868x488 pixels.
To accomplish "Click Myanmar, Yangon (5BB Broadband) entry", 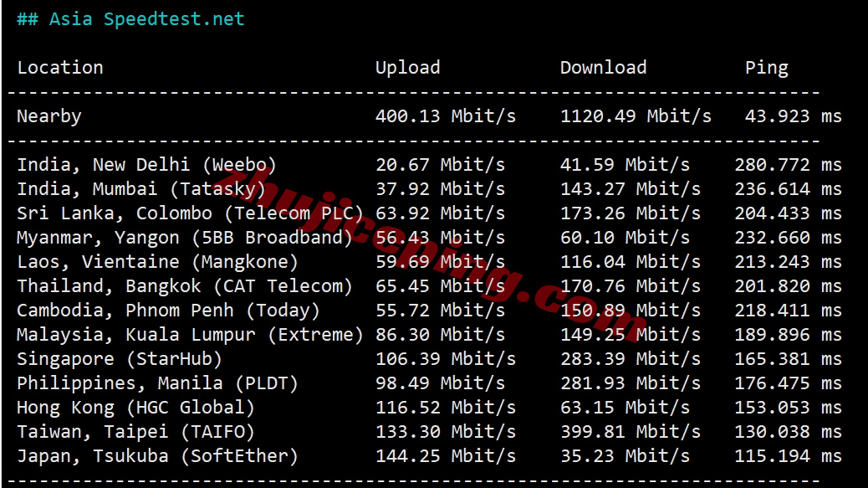I will click(x=429, y=238).
